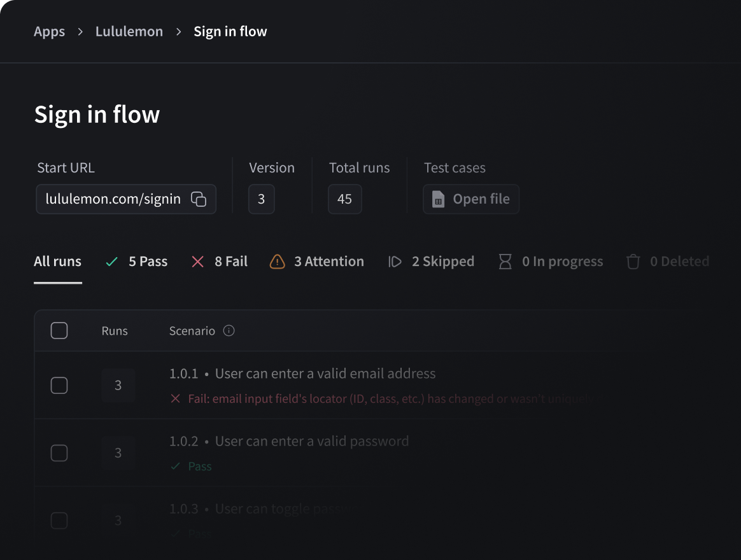Screen dimensions: 741x560
Task: Switch to the All runs tab
Action: [57, 261]
